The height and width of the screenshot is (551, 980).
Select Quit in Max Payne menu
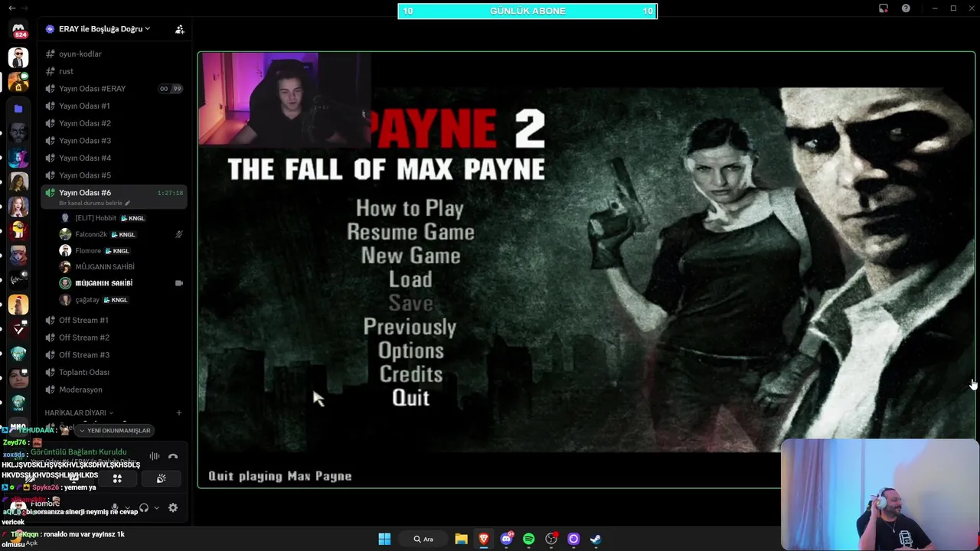pyautogui.click(x=410, y=398)
